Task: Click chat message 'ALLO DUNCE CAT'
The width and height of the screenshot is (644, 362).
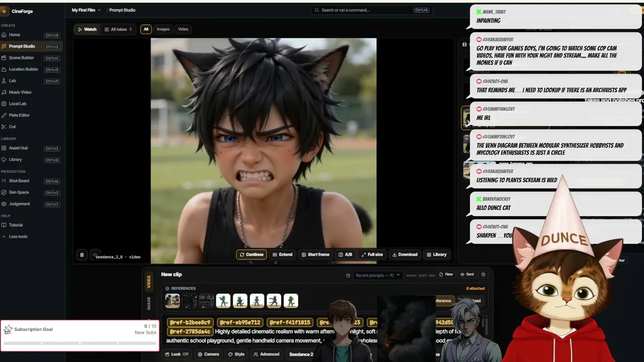Action: click(494, 208)
